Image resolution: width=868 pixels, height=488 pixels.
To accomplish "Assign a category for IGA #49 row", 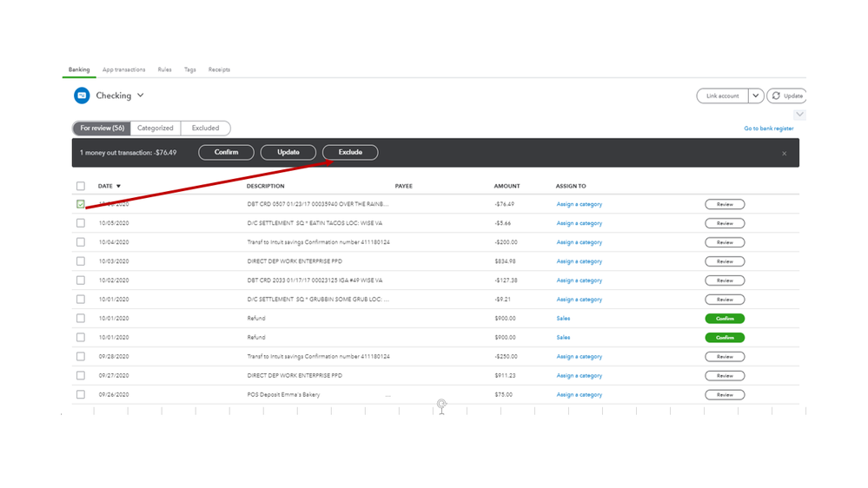I will [x=579, y=280].
